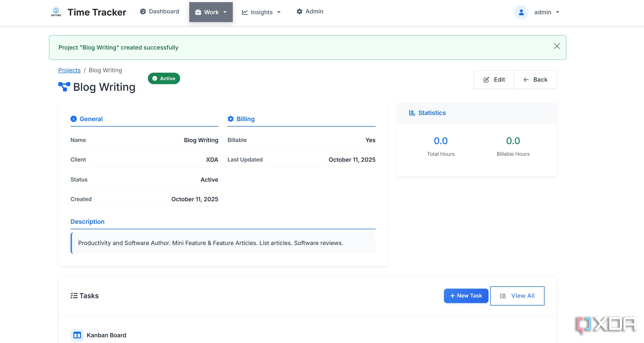Click the Billable value Yes
Viewport: 644px width, 343px height.
[370, 140]
